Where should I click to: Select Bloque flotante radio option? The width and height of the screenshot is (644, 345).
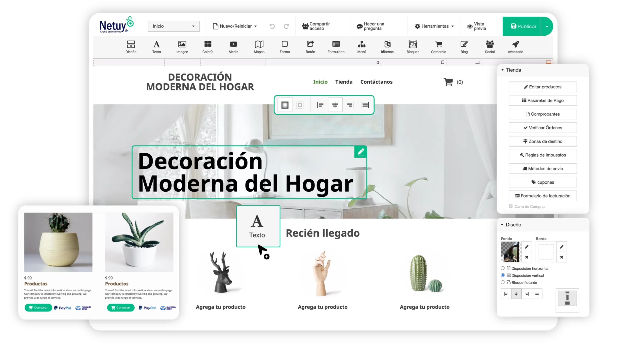[502, 282]
